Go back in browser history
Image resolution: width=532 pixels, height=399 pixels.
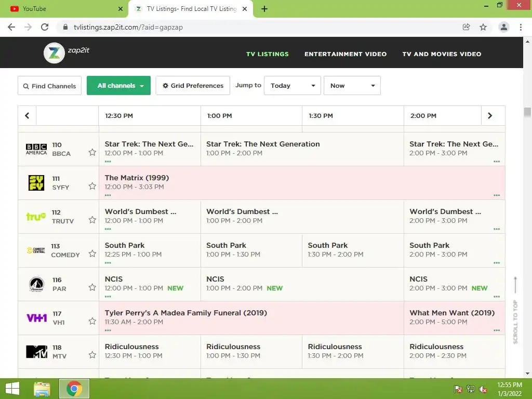point(11,27)
